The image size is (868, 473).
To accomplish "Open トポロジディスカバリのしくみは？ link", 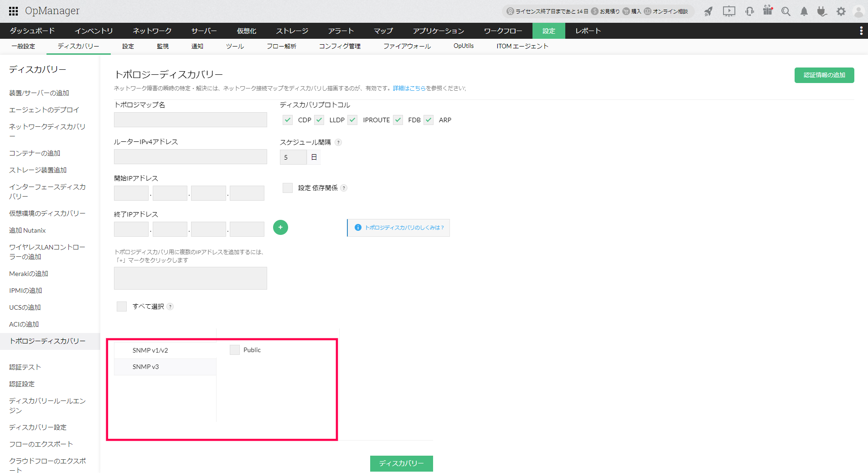I will click(405, 228).
